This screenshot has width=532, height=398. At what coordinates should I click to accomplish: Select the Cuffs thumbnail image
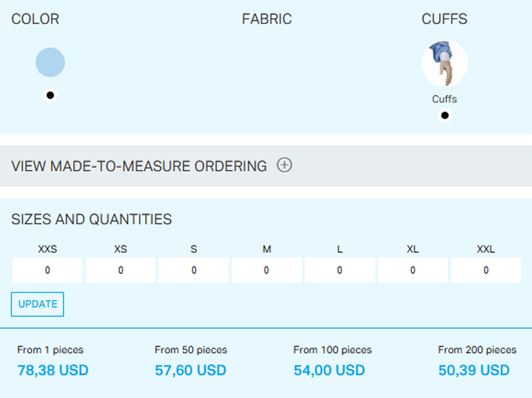click(x=445, y=64)
